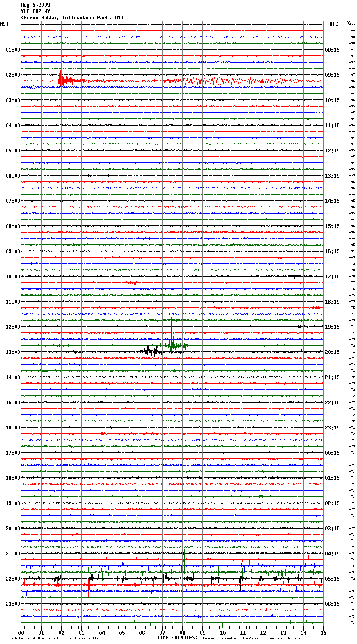Click the "(Horse Butte, Yellowstone Park, WY)" title
Image resolution: width=357 pixels, height=644 pixels.
(x=72, y=18)
